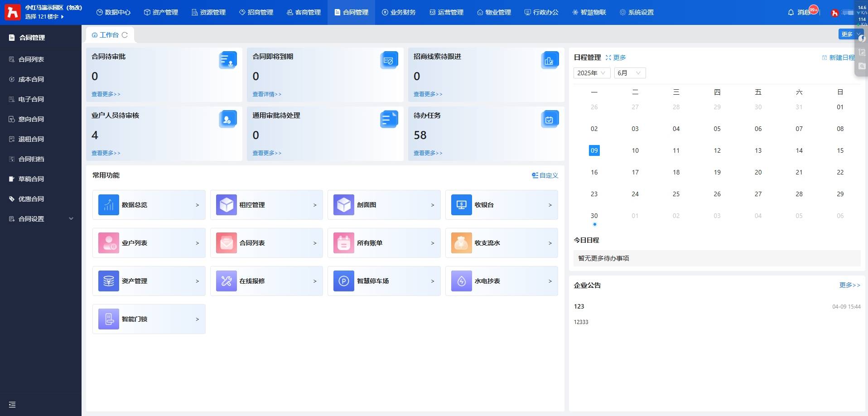This screenshot has width=868, height=416.
Task: Open the 业务财务 top menu
Action: [399, 12]
